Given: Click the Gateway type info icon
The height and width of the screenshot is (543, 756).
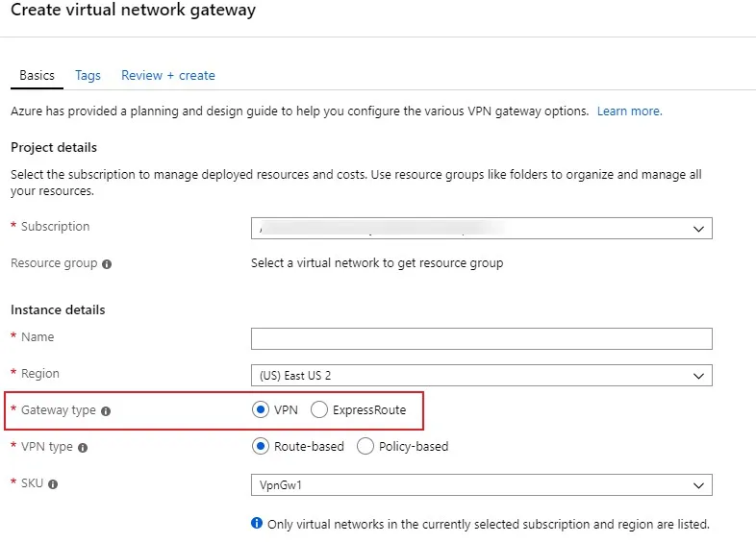Looking at the screenshot, I should click(x=106, y=410).
